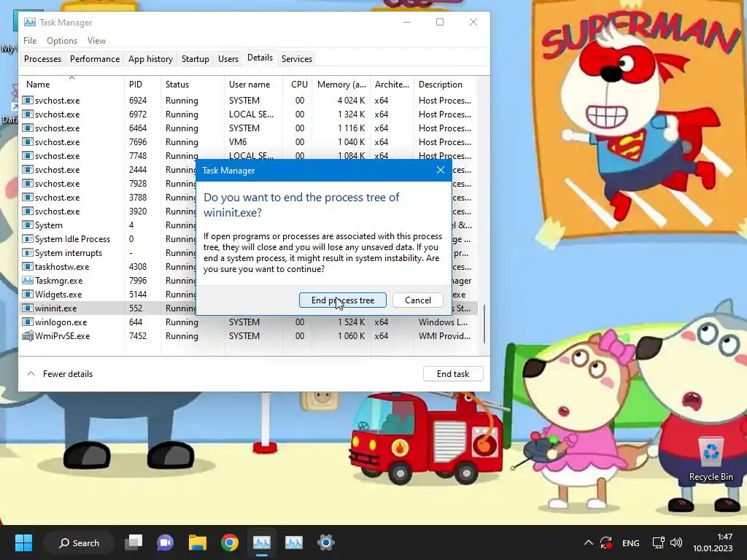Sort by the Architecture column header
The height and width of the screenshot is (560, 747).
[x=392, y=85]
